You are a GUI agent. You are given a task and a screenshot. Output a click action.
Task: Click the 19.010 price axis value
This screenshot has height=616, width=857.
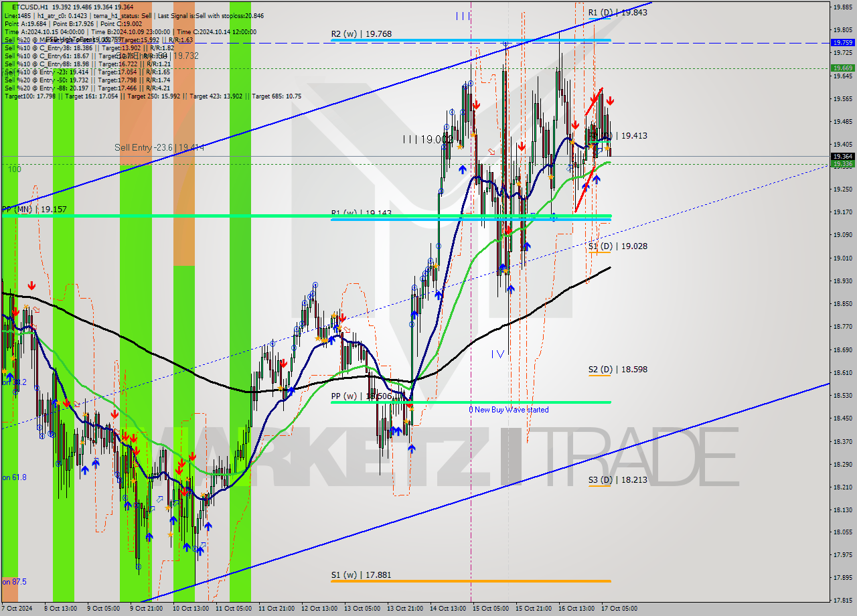[x=842, y=258]
